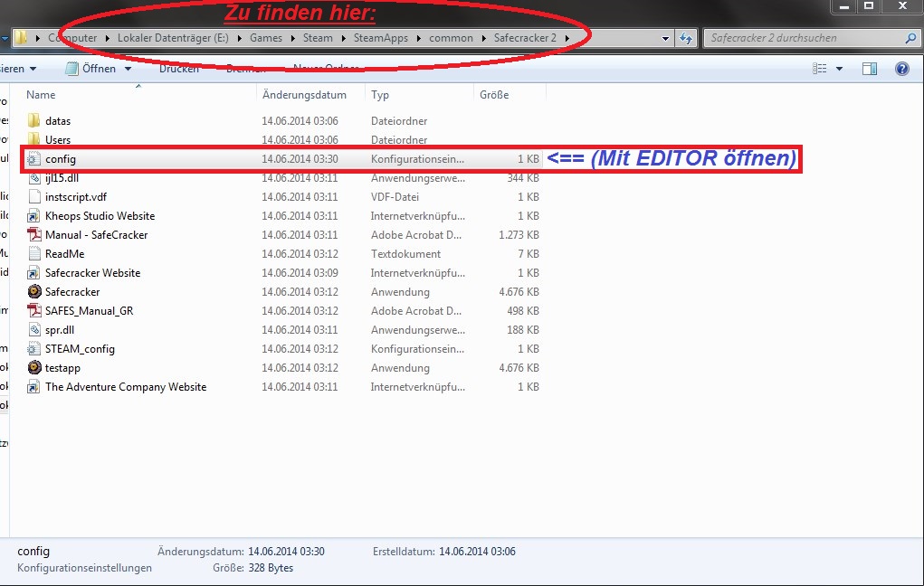Screen dimensions: 924x586
Task: Click the spr.dll file icon
Action: [34, 330]
